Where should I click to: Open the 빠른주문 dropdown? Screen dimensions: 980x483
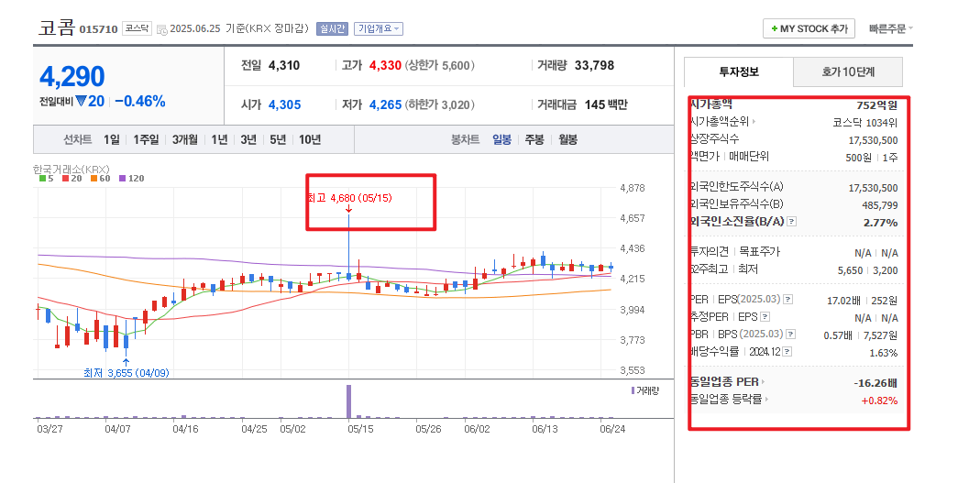pos(891,28)
